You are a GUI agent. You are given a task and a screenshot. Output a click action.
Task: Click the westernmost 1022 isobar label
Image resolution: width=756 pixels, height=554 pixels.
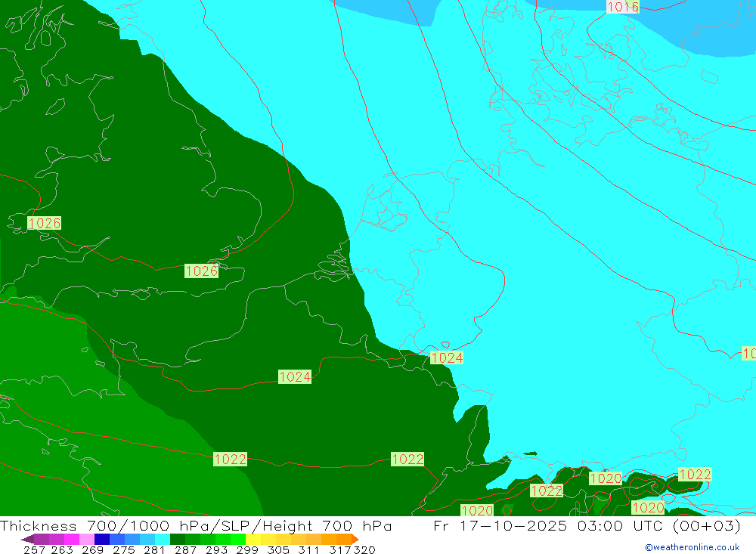click(x=230, y=459)
